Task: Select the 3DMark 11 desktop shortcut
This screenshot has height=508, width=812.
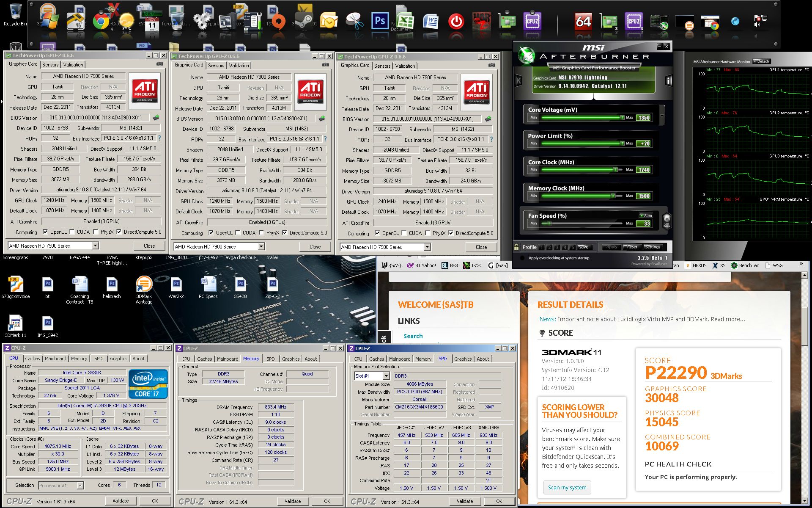Action: click(15, 326)
